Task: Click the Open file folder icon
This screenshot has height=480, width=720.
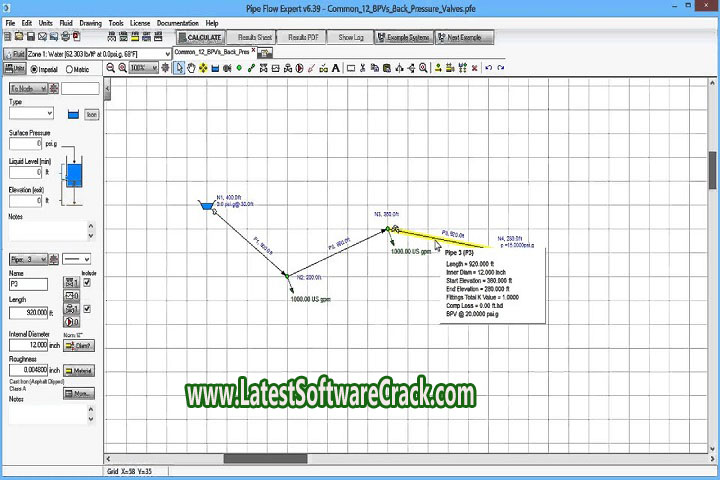Action: 19,36
